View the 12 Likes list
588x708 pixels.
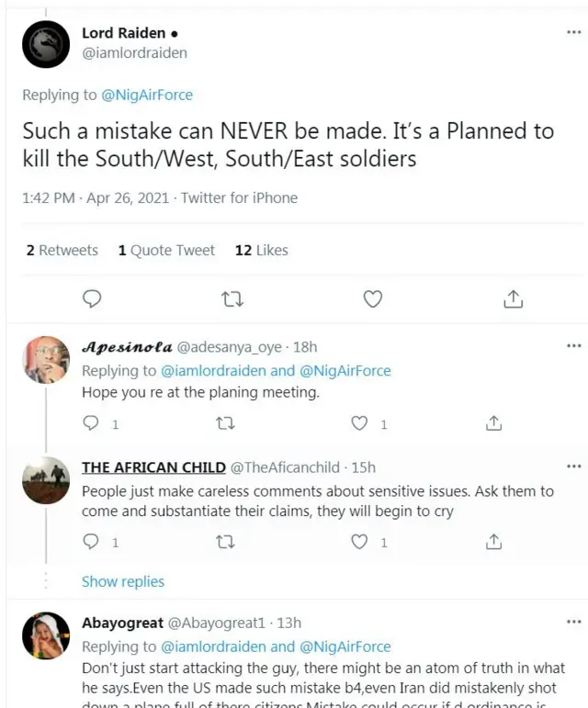(262, 250)
